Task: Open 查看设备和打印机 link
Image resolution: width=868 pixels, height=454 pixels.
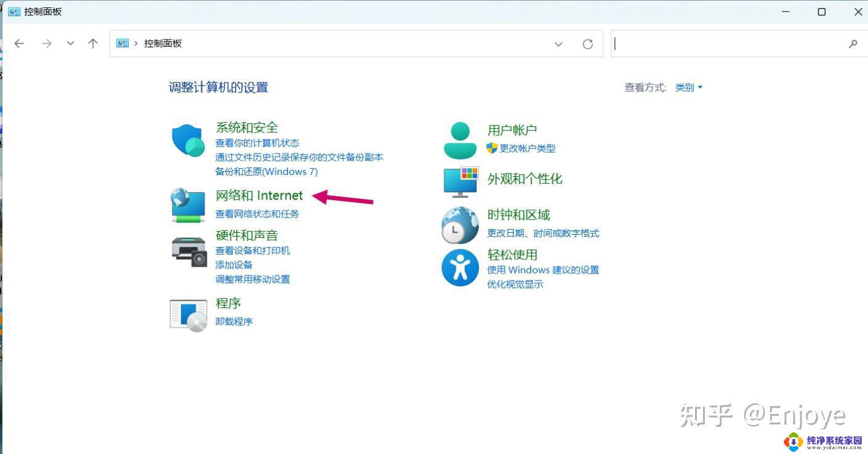Action: click(x=252, y=251)
